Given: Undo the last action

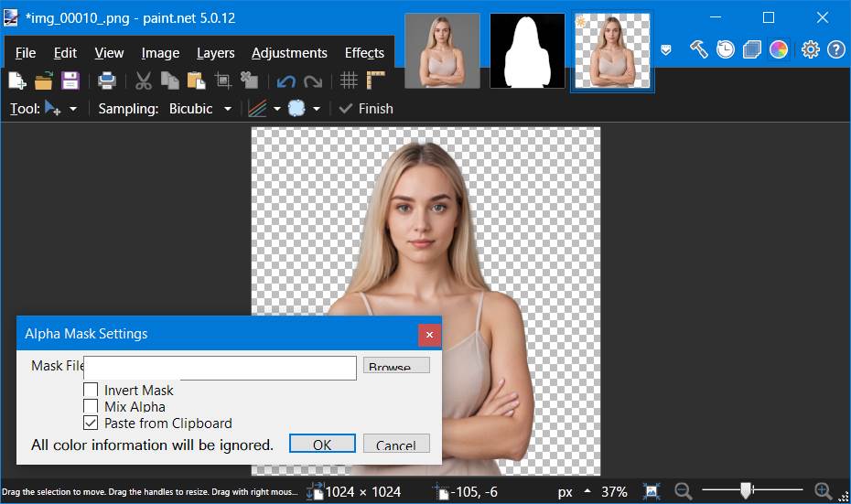Looking at the screenshot, I should coord(286,81).
